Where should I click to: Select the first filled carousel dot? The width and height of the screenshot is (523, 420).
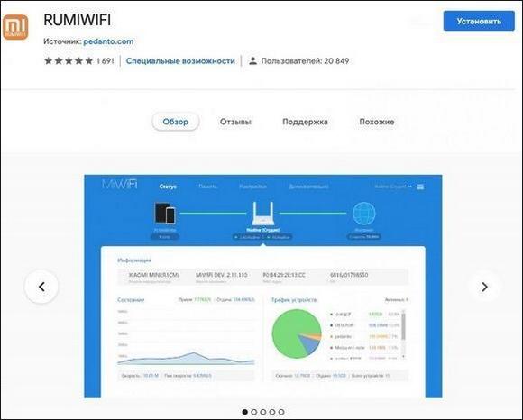(245, 412)
